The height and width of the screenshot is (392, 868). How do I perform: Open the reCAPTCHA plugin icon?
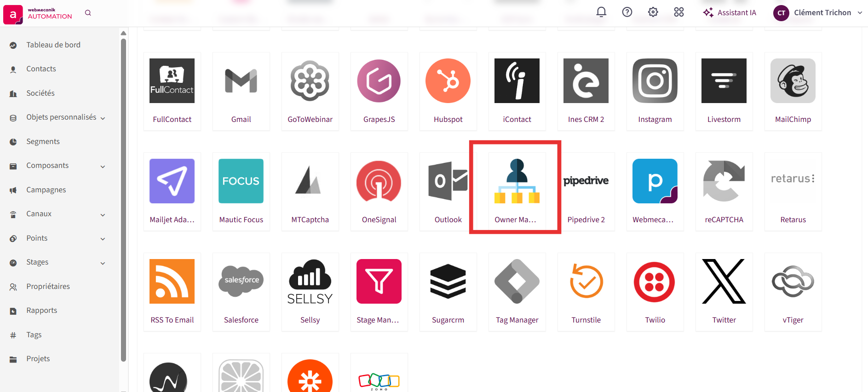pyautogui.click(x=724, y=181)
